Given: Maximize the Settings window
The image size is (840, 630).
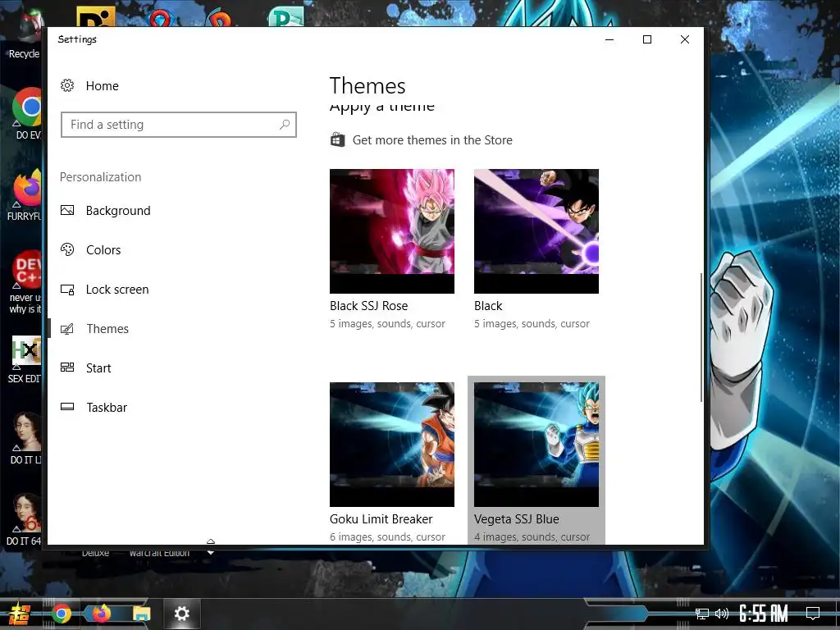Looking at the screenshot, I should [x=647, y=39].
